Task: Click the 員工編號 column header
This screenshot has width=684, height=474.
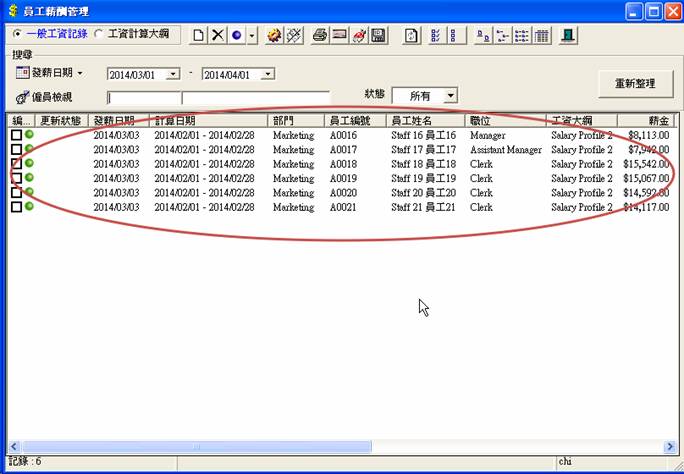Action: [x=354, y=120]
